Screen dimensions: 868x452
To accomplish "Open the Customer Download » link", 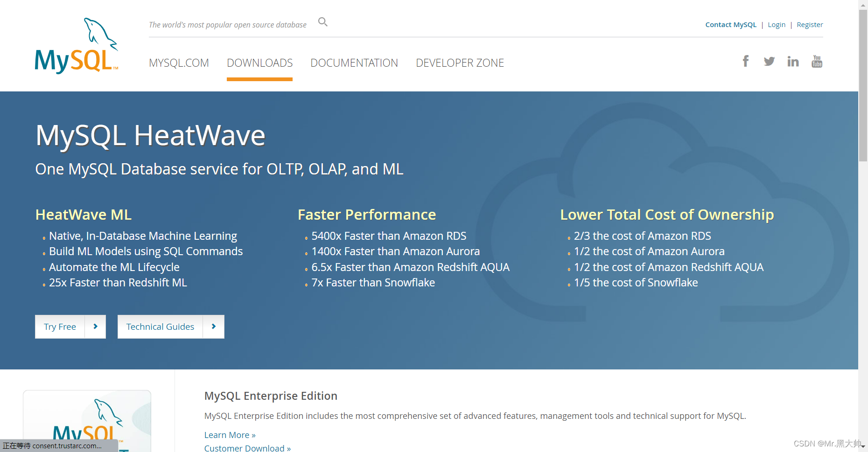I will pos(247,448).
